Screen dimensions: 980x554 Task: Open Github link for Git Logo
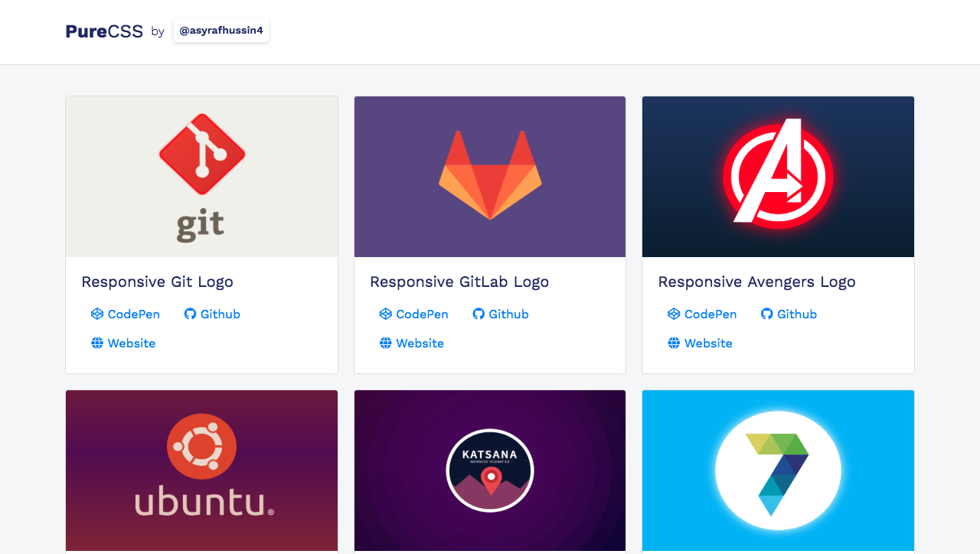click(212, 314)
